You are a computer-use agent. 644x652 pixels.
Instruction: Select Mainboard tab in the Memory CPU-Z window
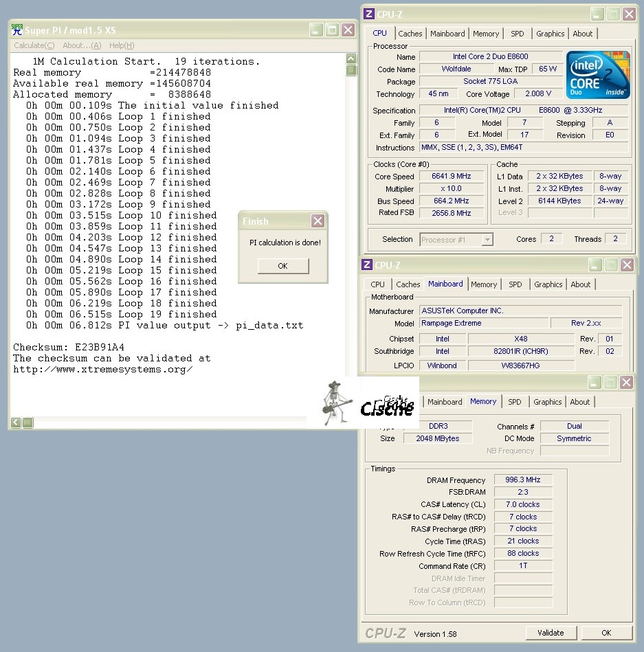tap(445, 402)
